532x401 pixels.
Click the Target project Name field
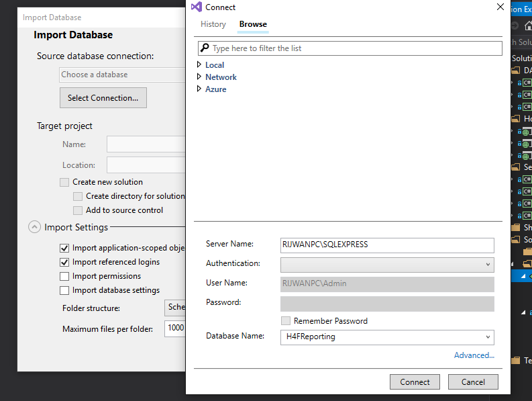pyautogui.click(x=146, y=144)
